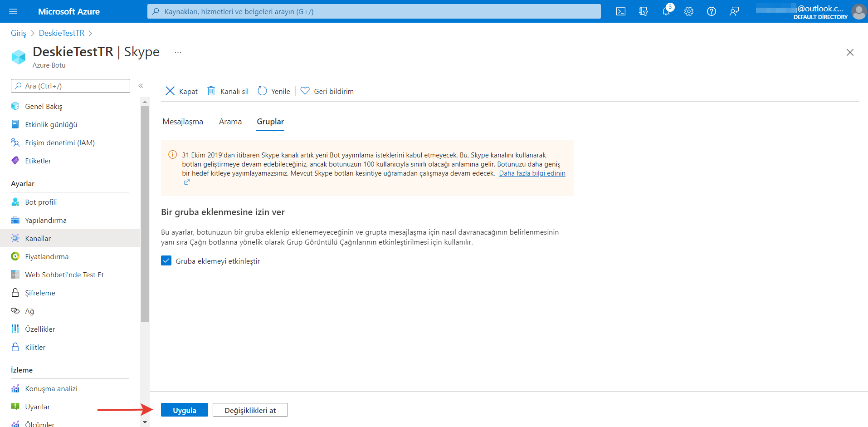Open the account avatar menu
Image resolution: width=868 pixels, height=427 pixels.
coord(858,11)
